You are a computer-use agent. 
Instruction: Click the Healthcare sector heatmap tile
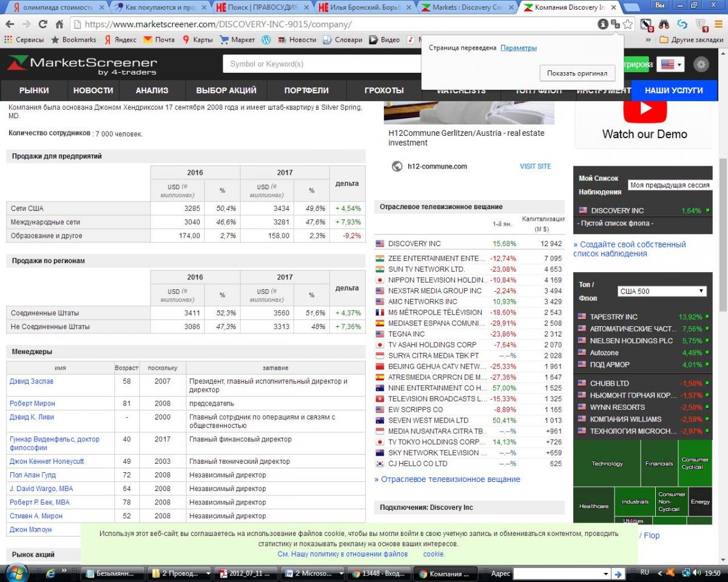pyautogui.click(x=593, y=506)
